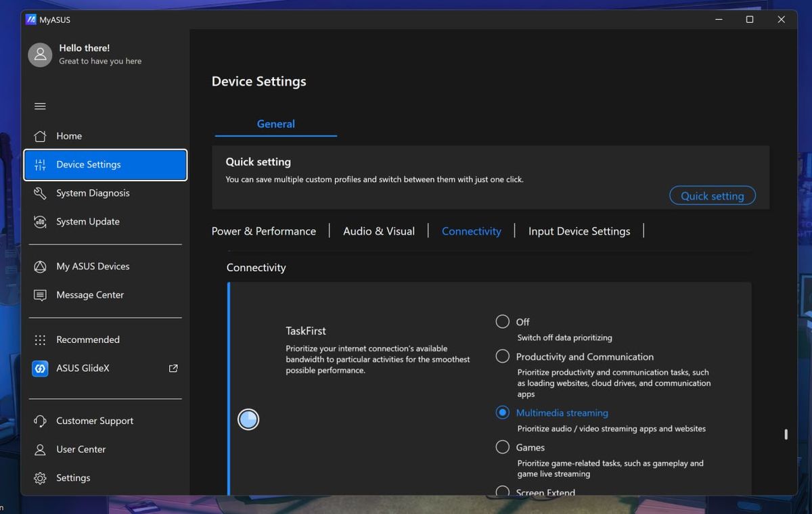812x514 pixels.
Task: Click "Prioritize audio / video streaming" description
Action: point(612,429)
